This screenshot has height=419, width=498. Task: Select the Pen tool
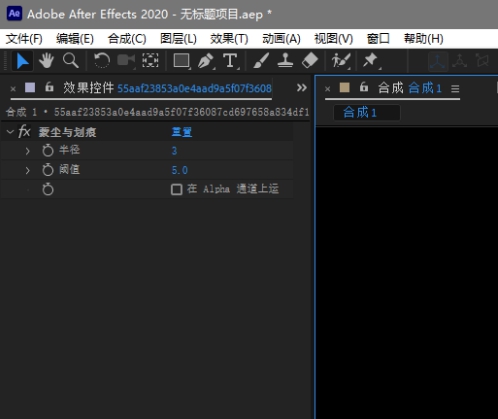coord(206,61)
